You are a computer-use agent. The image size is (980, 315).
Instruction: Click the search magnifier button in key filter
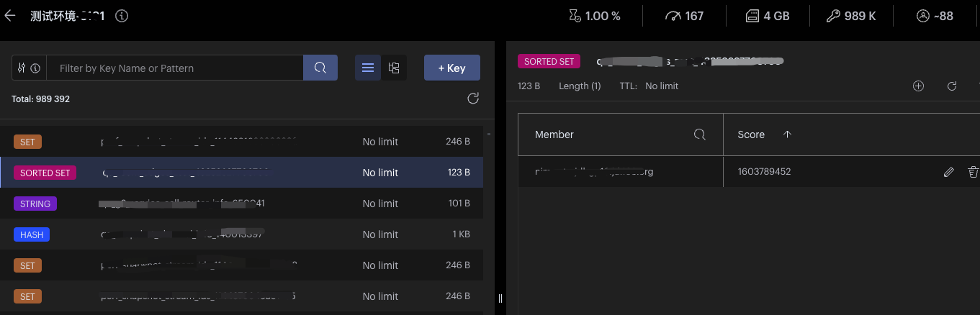pos(320,68)
